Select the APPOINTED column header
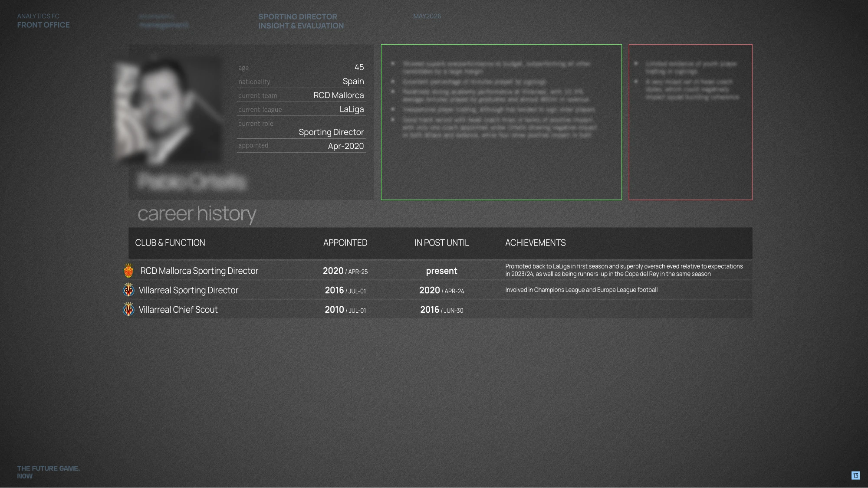Viewport: 868px width, 488px height. (x=345, y=243)
